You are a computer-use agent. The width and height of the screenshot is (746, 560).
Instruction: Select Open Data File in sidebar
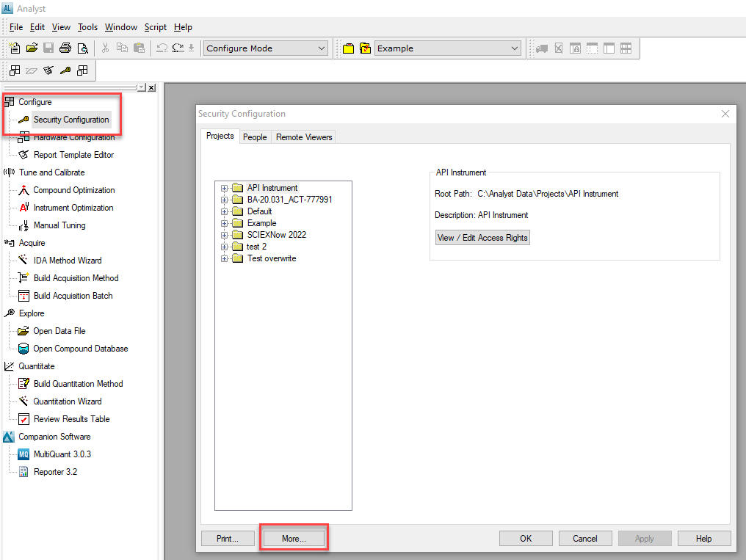[x=59, y=331]
